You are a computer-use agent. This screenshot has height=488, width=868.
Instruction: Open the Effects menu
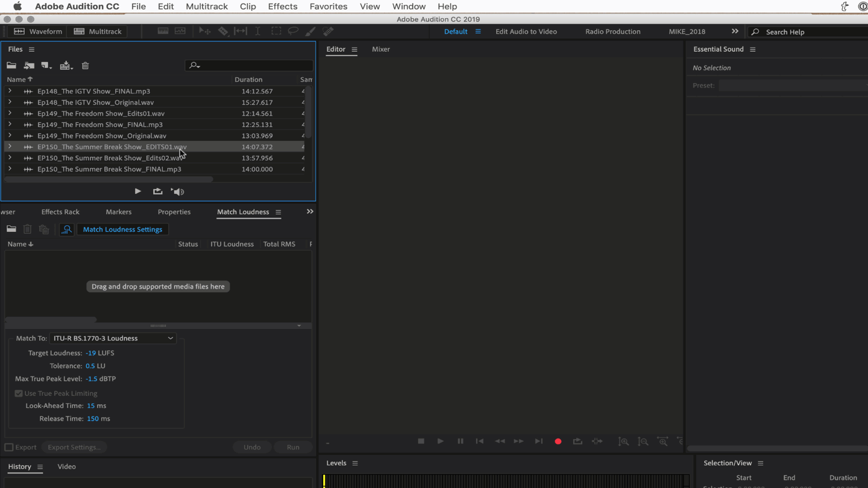[x=283, y=7]
